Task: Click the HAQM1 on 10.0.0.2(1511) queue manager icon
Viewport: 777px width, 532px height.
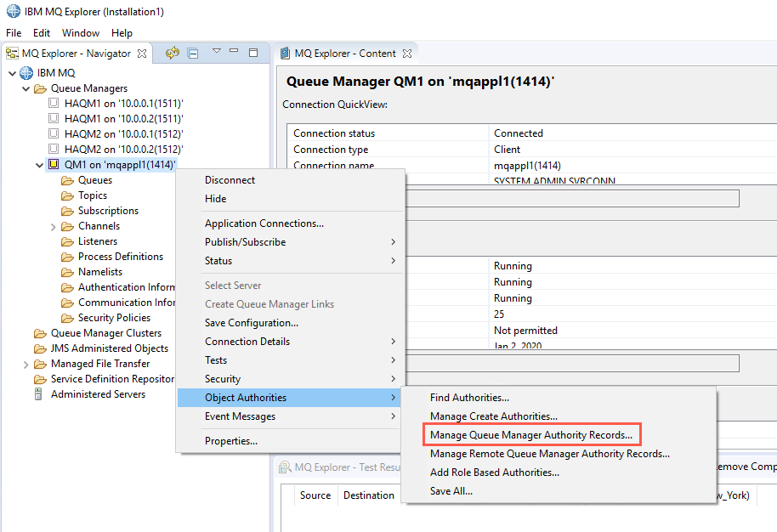Action: point(54,118)
